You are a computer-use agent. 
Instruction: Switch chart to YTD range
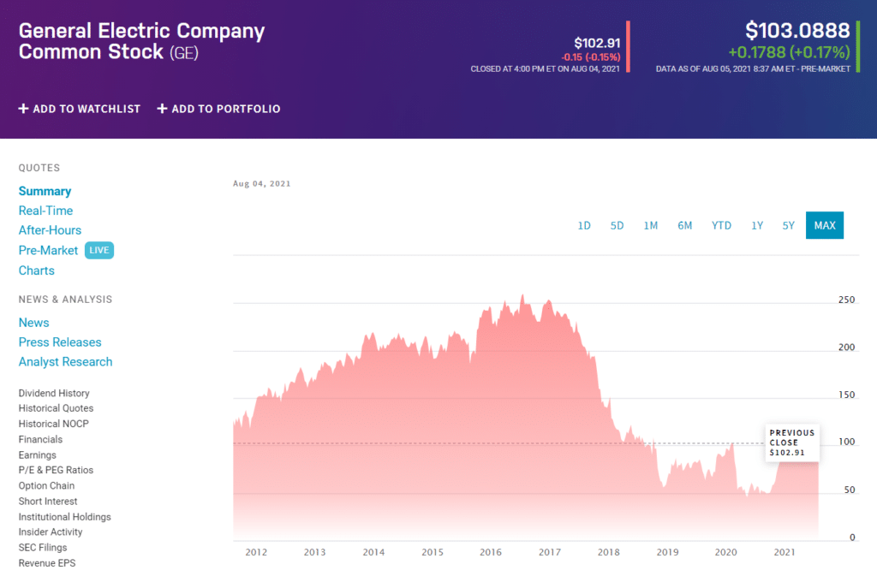click(721, 225)
